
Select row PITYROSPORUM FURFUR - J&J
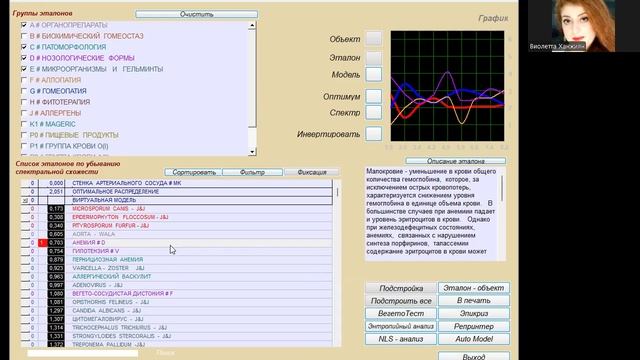[177, 226]
